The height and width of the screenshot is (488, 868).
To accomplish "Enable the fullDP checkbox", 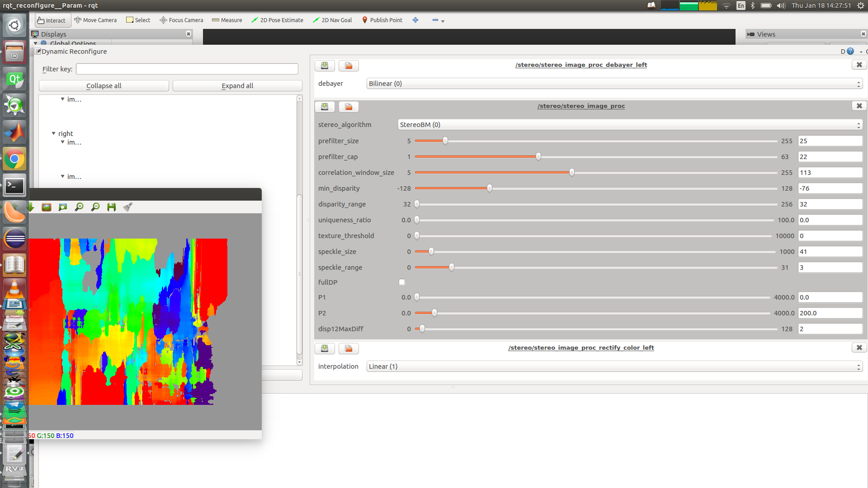I will pos(402,282).
